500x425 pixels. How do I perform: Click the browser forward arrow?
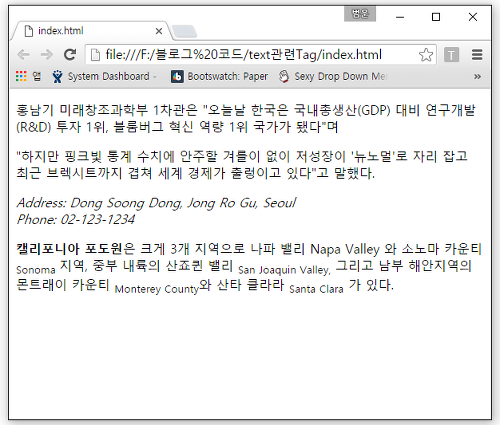(x=46, y=54)
